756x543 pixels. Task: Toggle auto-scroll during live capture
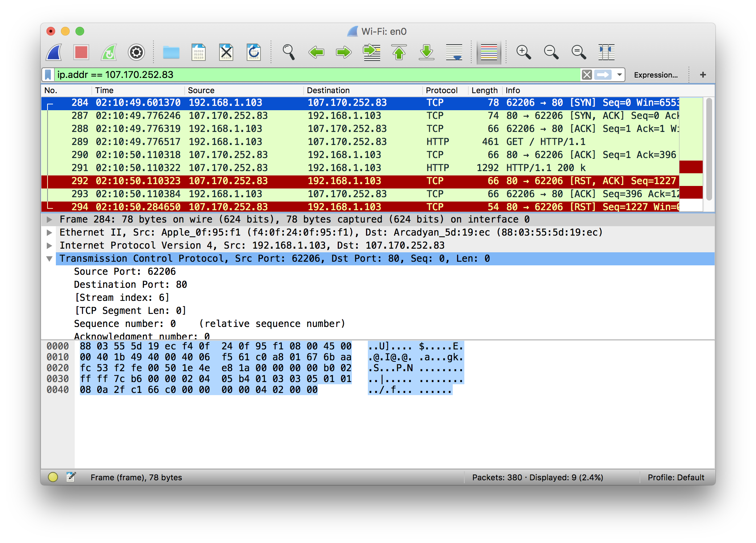point(454,53)
